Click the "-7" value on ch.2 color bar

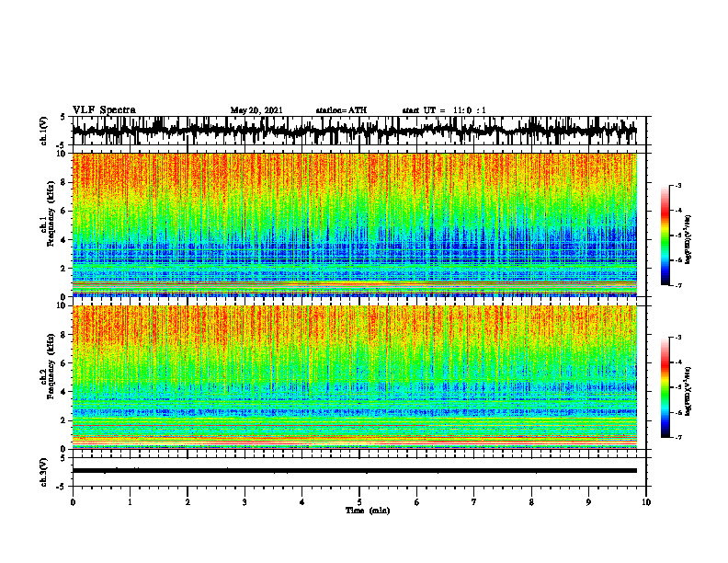pos(678,437)
